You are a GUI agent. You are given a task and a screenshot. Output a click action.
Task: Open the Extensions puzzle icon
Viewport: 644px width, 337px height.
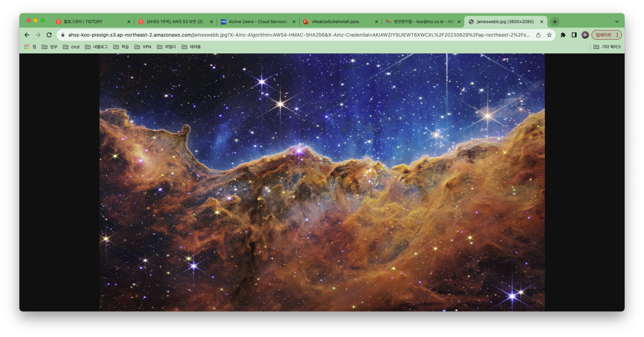click(563, 35)
